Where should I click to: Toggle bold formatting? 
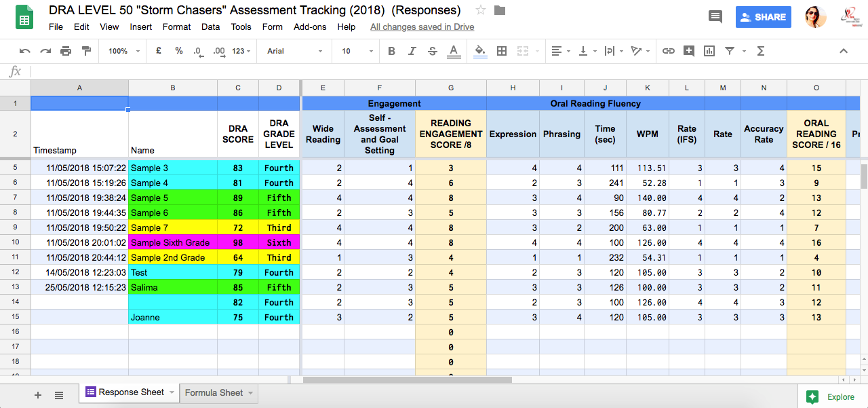(x=391, y=51)
